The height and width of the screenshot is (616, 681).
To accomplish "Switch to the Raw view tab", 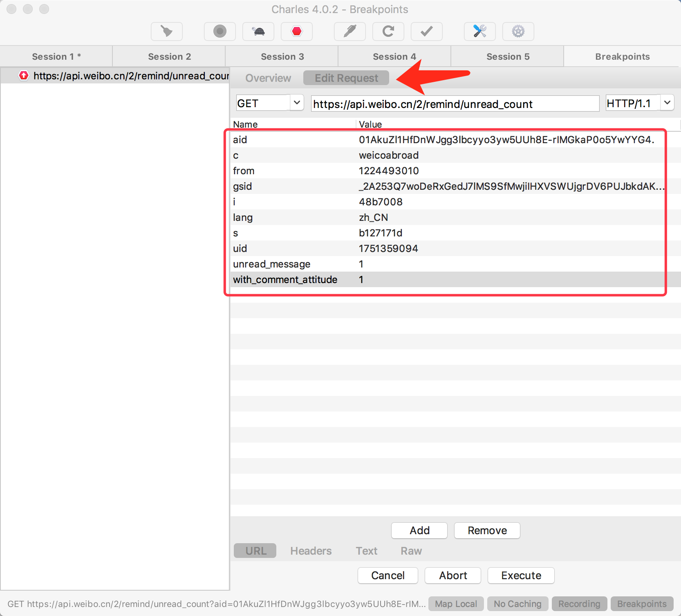I will point(411,551).
